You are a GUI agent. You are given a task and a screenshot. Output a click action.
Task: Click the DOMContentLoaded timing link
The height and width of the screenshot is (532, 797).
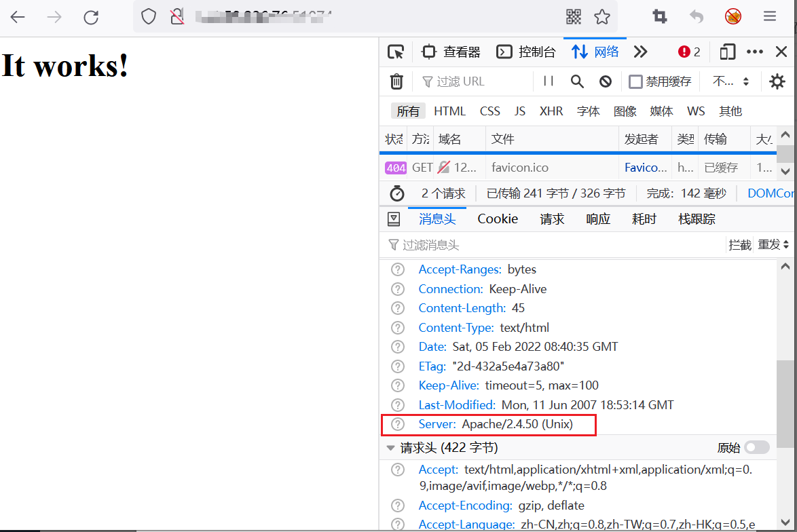coord(771,193)
